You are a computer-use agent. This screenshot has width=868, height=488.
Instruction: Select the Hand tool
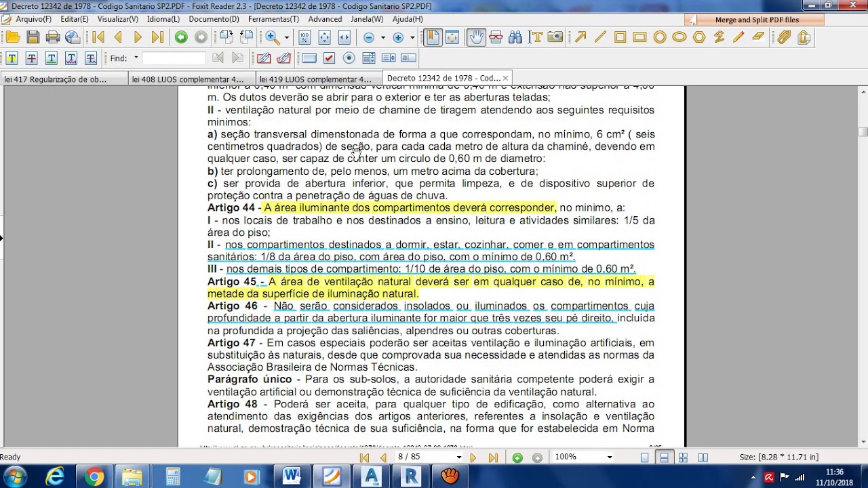476,37
